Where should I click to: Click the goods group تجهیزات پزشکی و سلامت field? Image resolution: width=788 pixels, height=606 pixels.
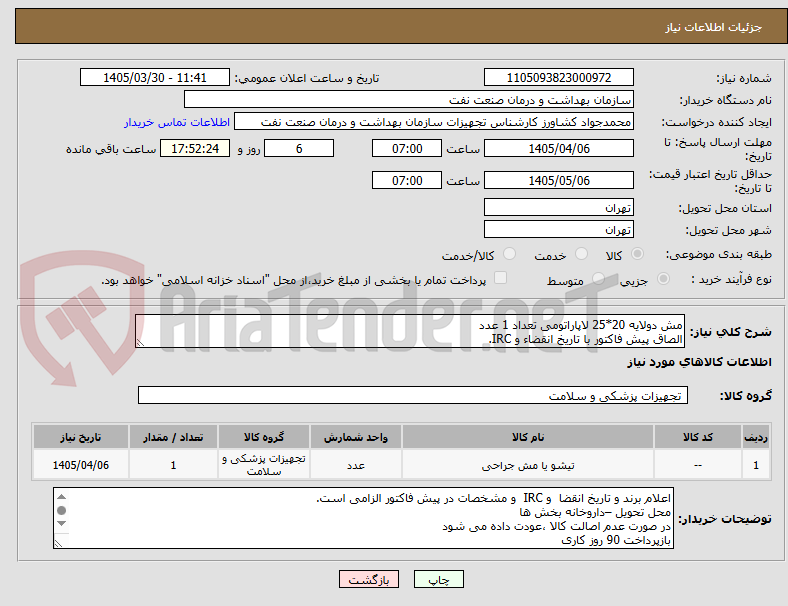tap(413, 395)
